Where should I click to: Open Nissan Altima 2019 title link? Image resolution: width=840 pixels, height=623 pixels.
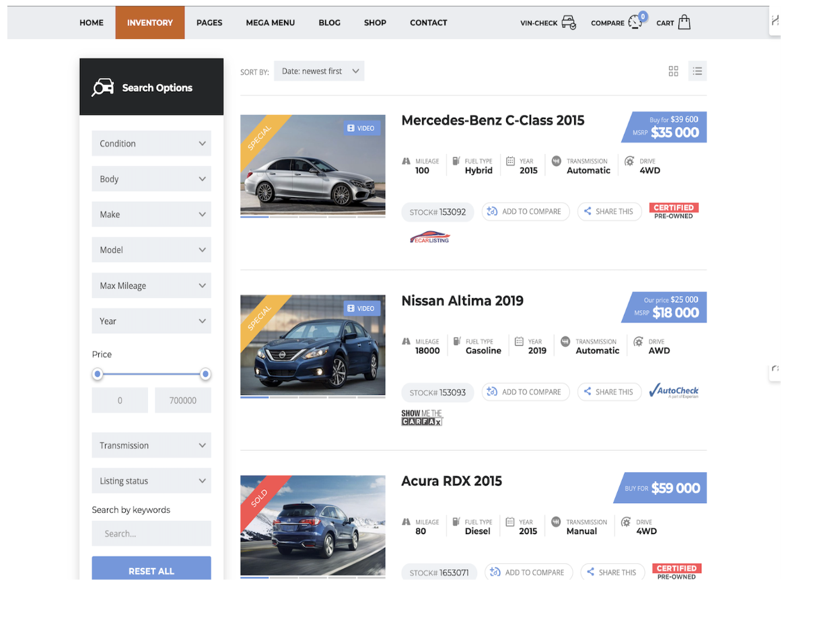tap(462, 301)
